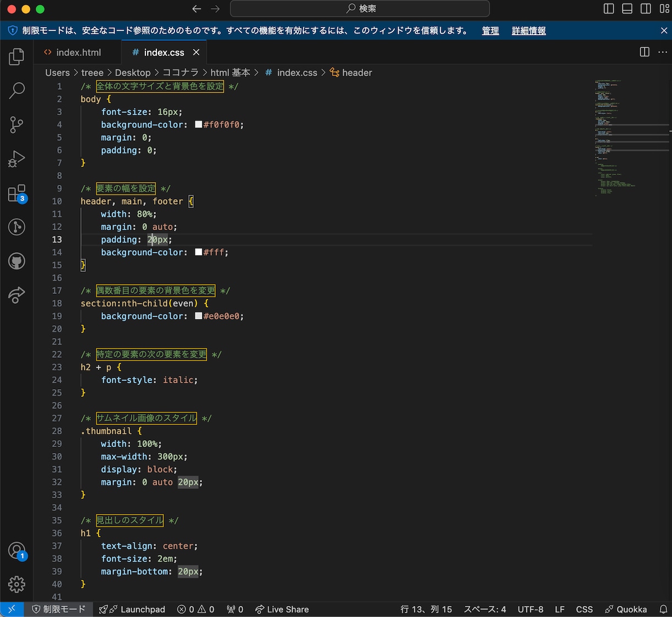
Task: Open the Git Graph icon in activity bar
Action: coord(17,227)
